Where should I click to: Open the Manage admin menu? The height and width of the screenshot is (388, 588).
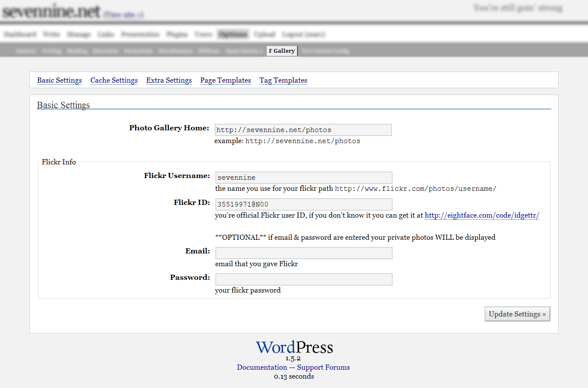point(79,34)
